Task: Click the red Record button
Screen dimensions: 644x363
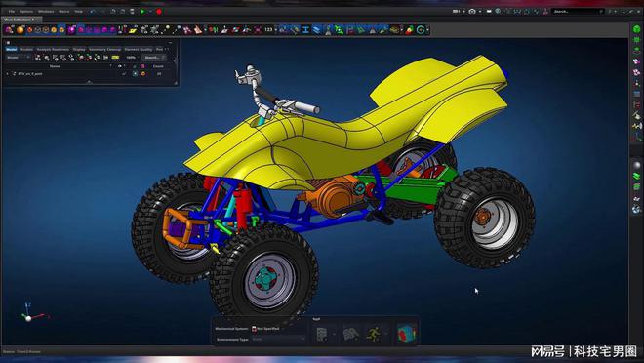Action: click(x=159, y=12)
